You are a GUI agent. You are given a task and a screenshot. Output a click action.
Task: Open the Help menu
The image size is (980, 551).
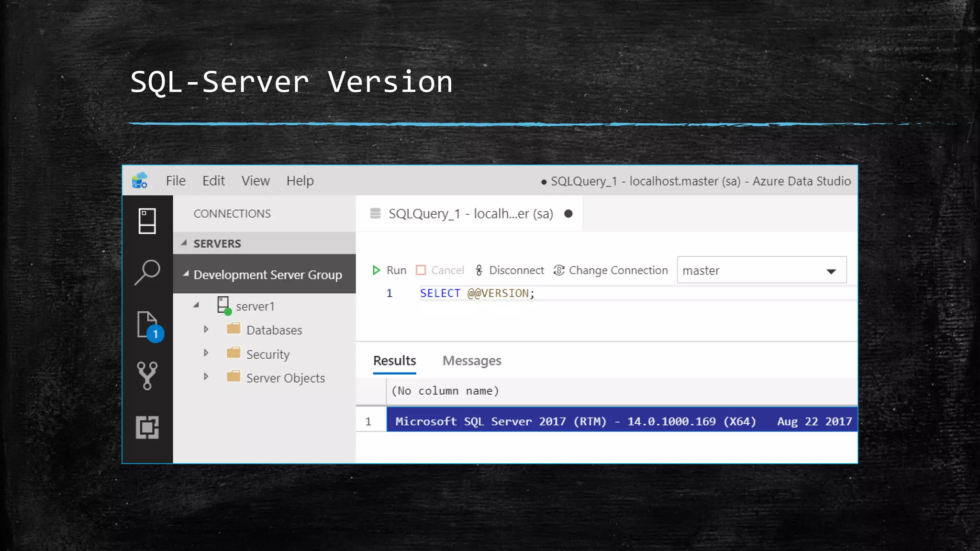pyautogui.click(x=300, y=181)
